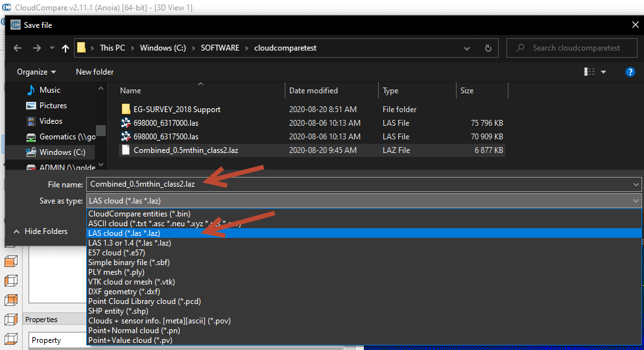Click the SOFTWARE breadcrumb
The height and width of the screenshot is (350, 644).
pyautogui.click(x=220, y=48)
